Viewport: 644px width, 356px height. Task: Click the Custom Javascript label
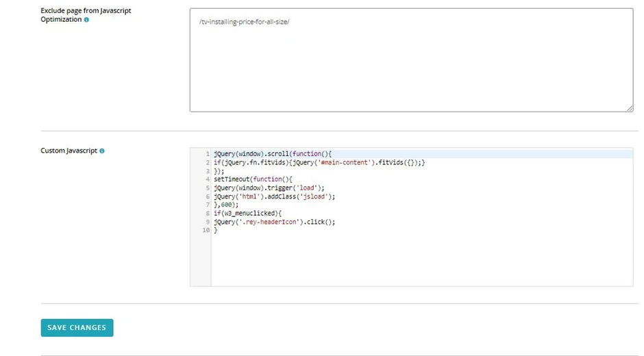pyautogui.click(x=69, y=151)
